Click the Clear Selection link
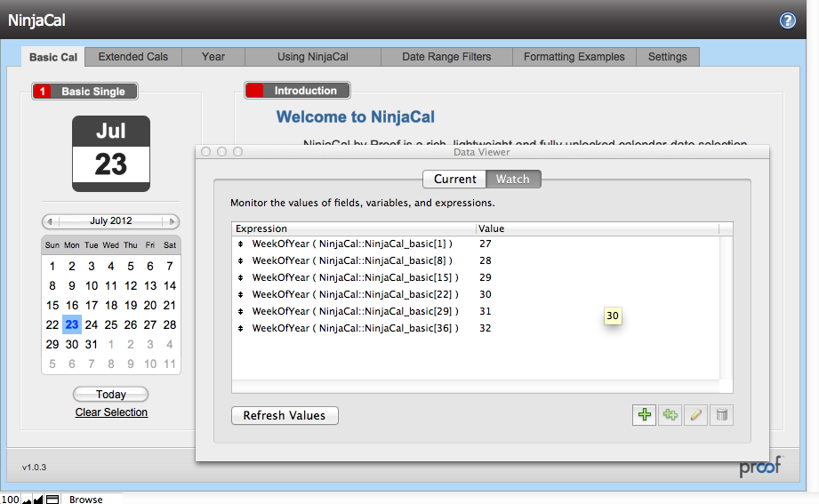This screenshot has width=819, height=504. (x=111, y=412)
